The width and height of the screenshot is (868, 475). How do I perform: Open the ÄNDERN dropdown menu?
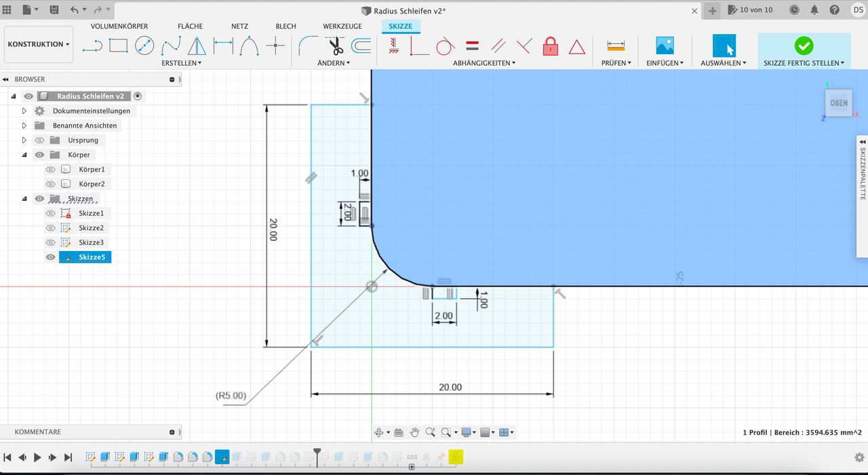pos(334,63)
